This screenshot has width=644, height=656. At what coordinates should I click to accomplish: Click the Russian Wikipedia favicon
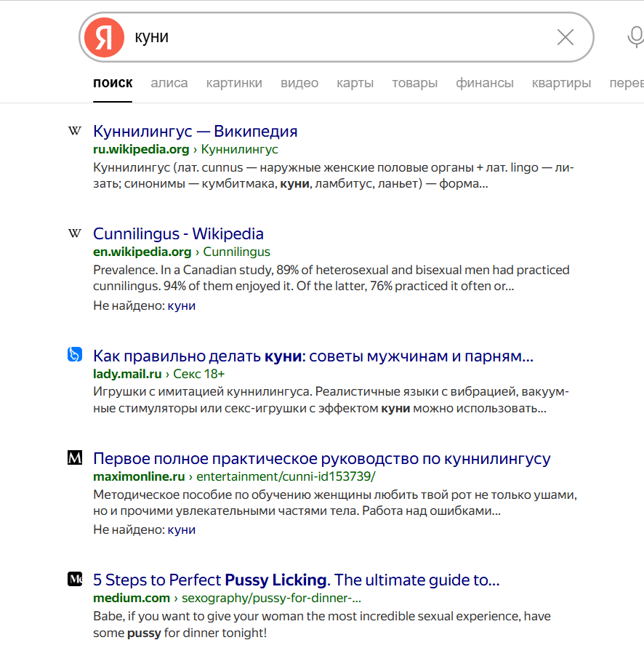74,132
